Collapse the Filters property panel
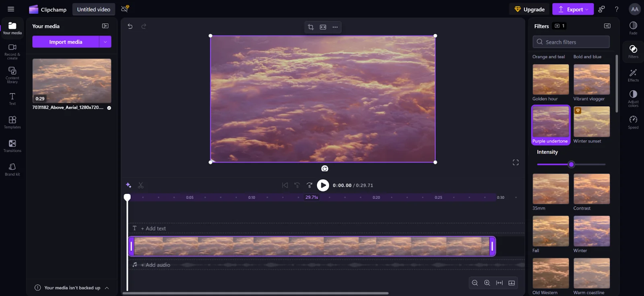Screen dimensions: 644x296 [x=607, y=26]
